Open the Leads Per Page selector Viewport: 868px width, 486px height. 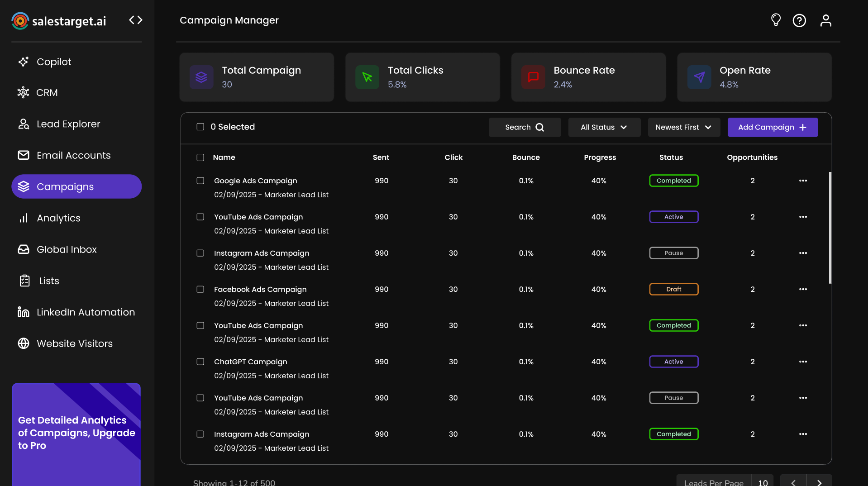point(763,482)
